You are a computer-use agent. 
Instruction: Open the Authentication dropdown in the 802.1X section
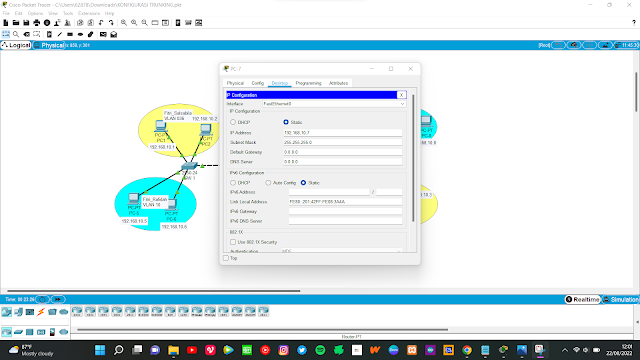tap(342, 251)
